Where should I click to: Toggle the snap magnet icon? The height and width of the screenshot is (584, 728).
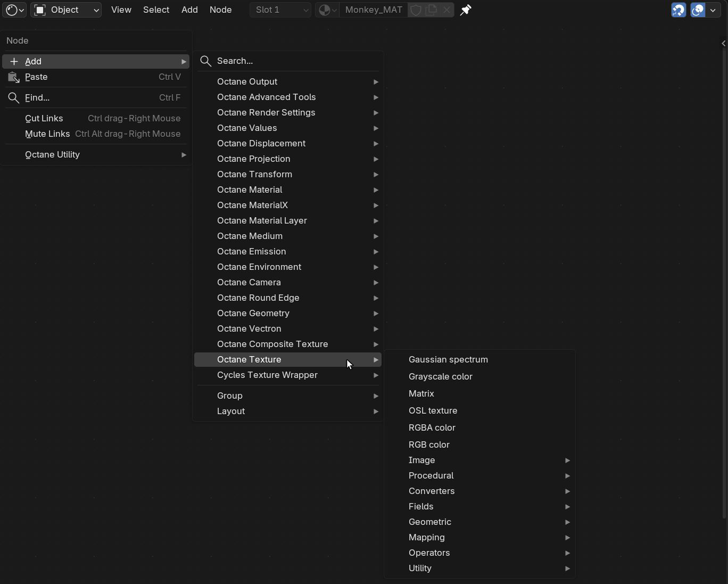[x=679, y=10]
